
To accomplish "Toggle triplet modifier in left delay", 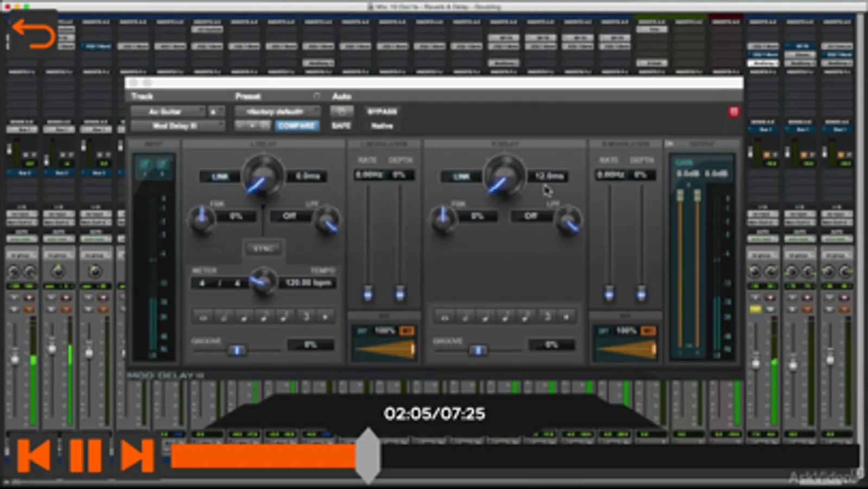I will click(306, 316).
